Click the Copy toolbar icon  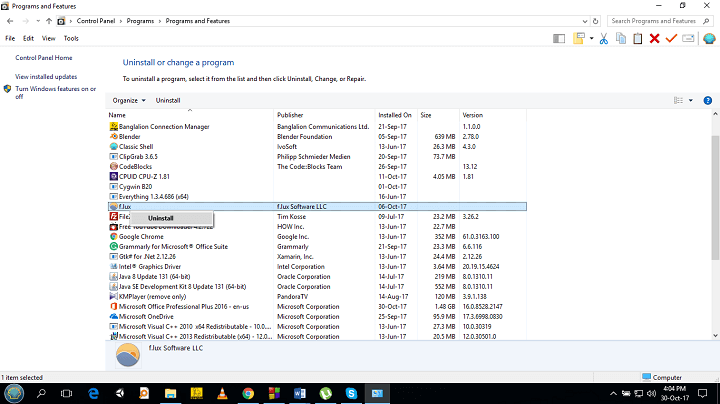[621, 39]
